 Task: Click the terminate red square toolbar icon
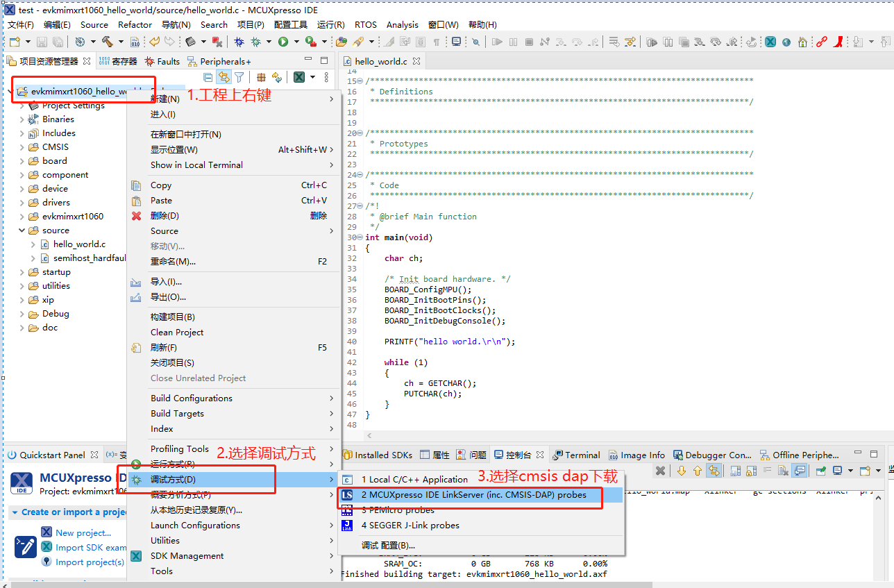click(x=217, y=42)
